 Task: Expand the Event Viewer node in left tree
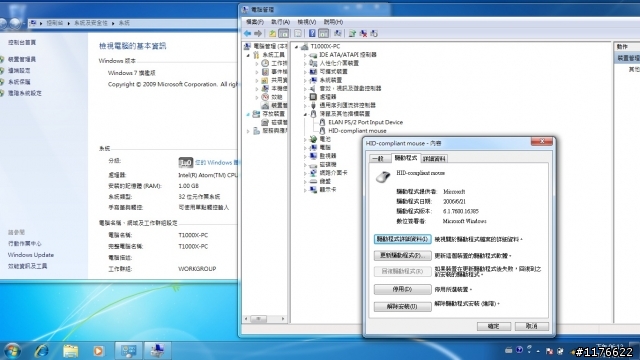click(x=257, y=72)
